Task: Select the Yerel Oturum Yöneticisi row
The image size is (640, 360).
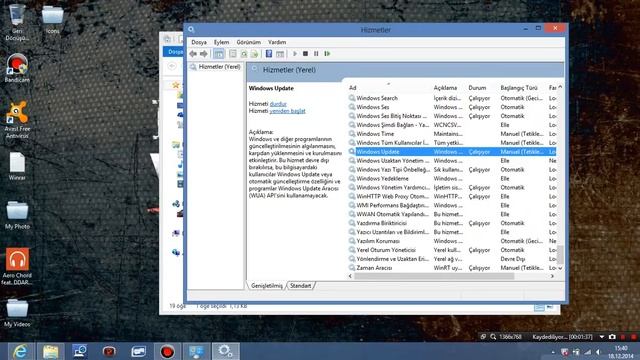Action: pyautogui.click(x=451, y=250)
